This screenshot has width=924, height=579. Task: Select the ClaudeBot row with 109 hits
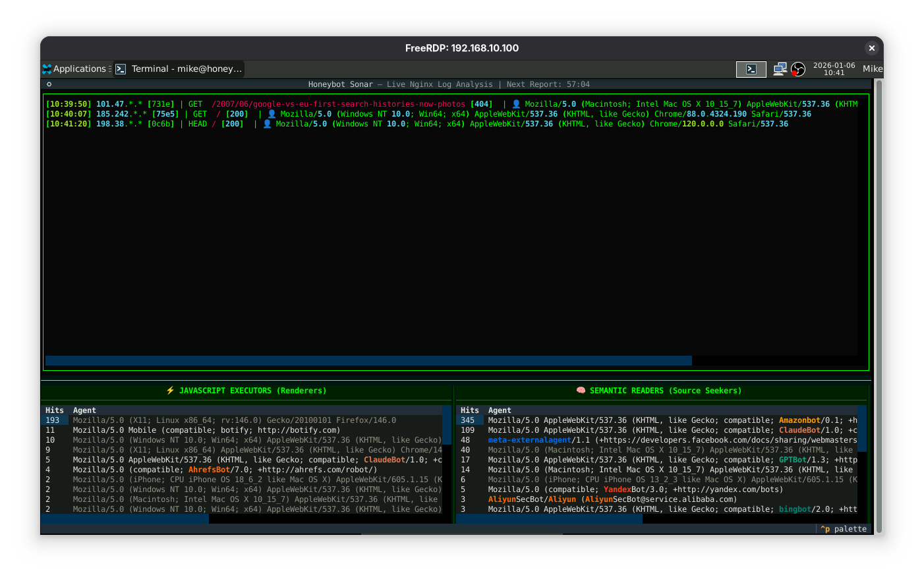pyautogui.click(x=657, y=430)
